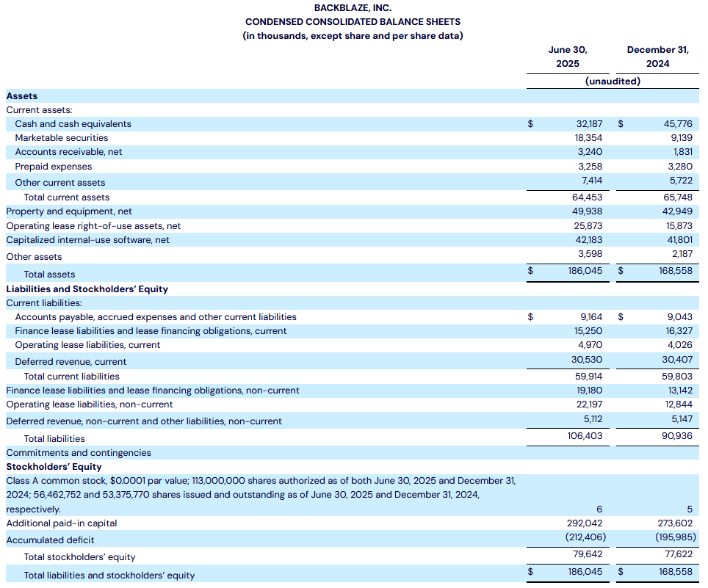
Task: Select the Total assets label
Action: tap(50, 275)
